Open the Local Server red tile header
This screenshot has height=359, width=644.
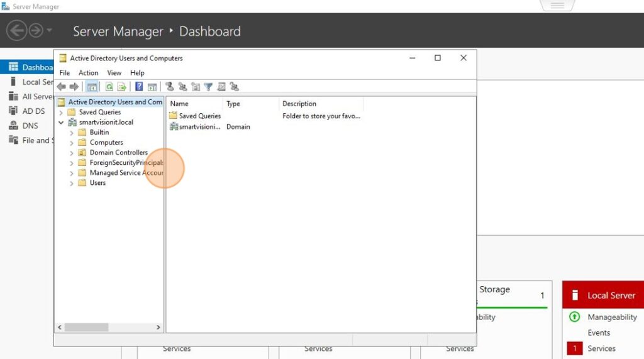coord(603,295)
